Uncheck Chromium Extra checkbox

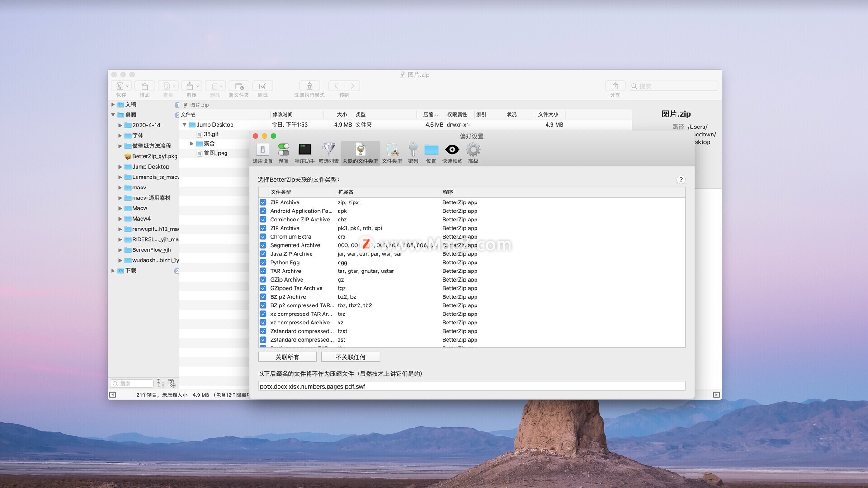pyautogui.click(x=263, y=237)
